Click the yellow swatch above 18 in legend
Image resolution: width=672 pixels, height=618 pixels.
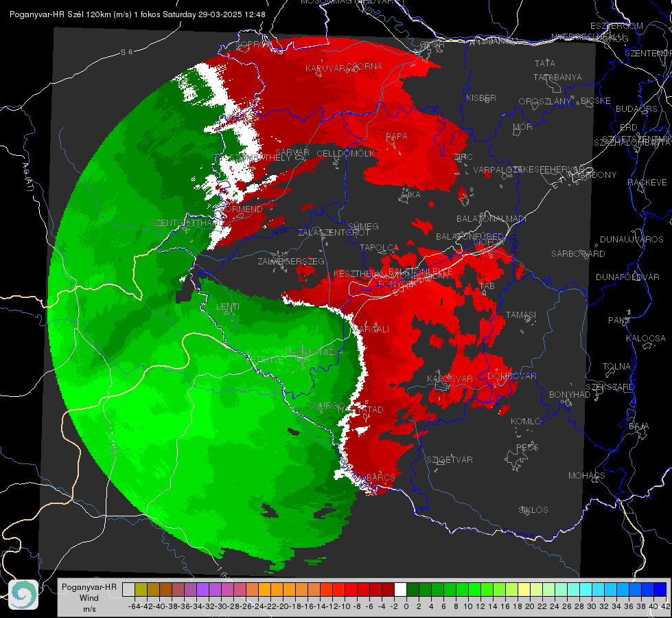point(524,590)
